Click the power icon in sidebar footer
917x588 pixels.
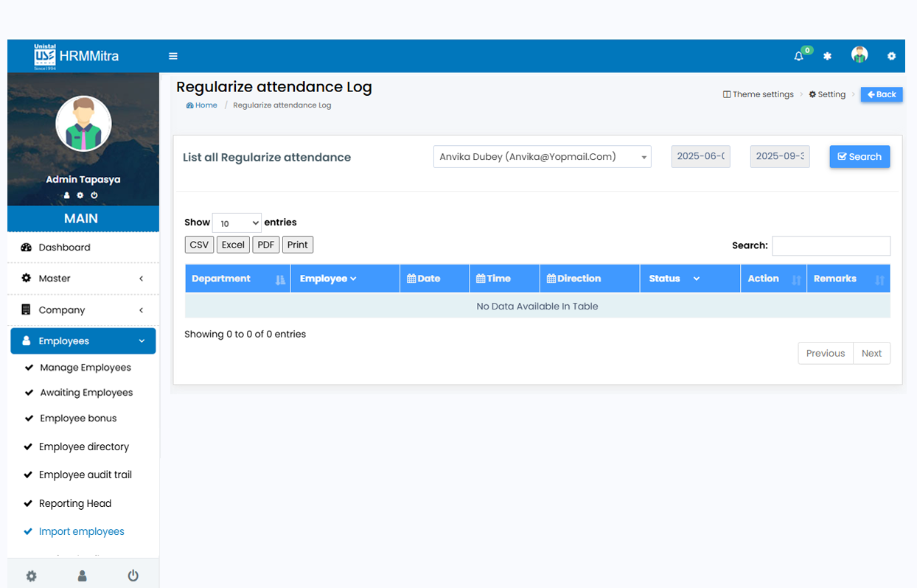[x=133, y=576]
